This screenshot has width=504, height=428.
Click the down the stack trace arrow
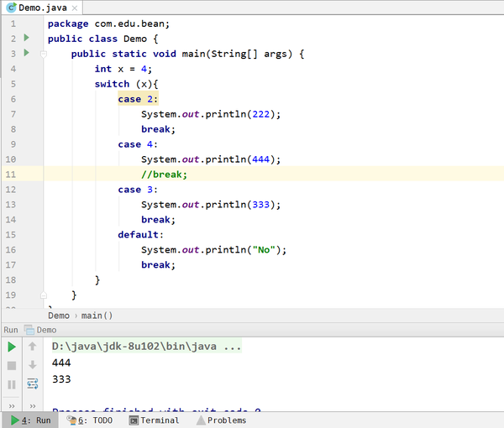tap(33, 365)
